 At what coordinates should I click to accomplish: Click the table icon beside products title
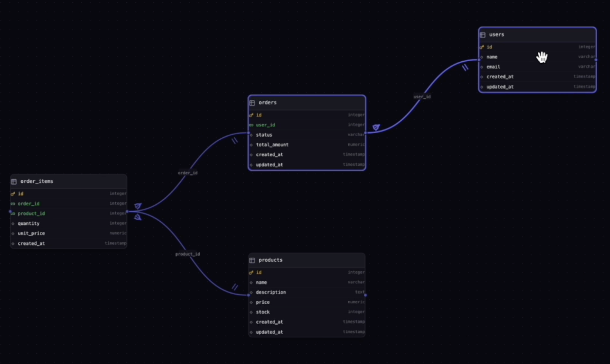click(x=252, y=260)
